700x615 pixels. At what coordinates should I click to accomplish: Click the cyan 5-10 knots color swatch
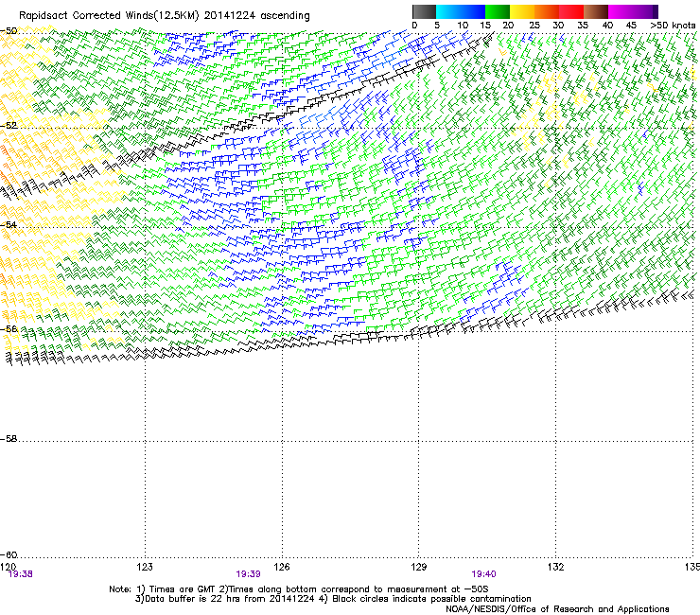tap(448, 11)
